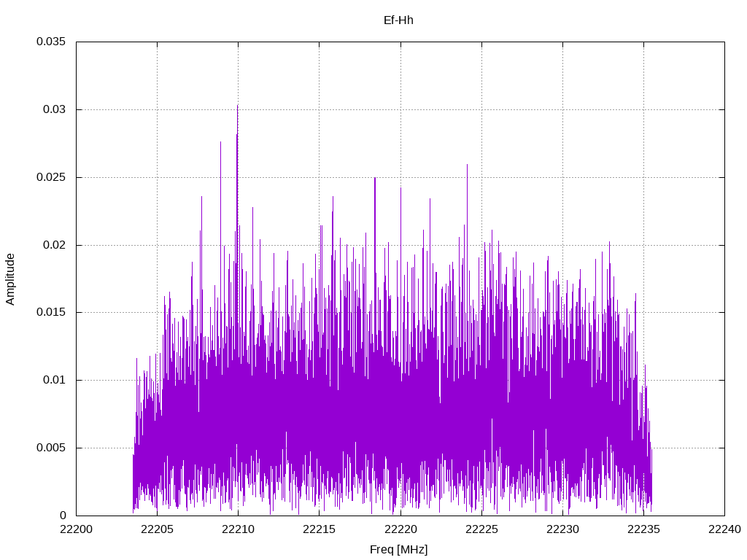Click y-axis tick label 0.01

tap(54, 380)
